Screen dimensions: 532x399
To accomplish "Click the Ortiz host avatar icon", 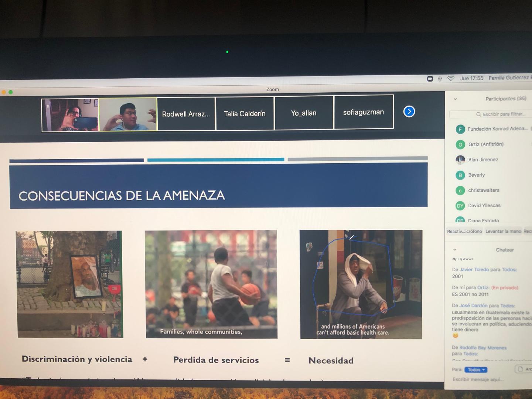I will click(x=460, y=144).
